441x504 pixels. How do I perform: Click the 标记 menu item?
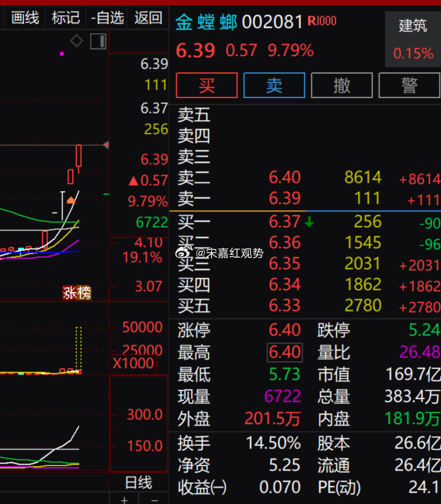pos(65,18)
